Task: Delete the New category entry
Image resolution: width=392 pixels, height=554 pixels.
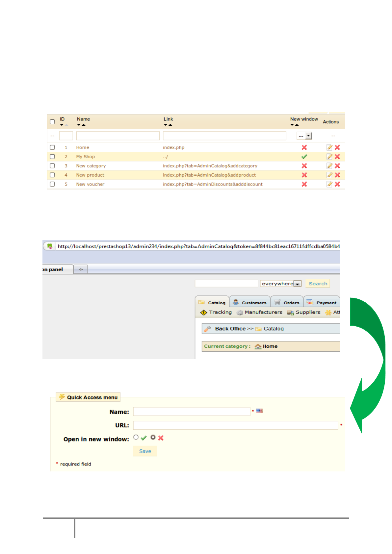Action: 337,166
